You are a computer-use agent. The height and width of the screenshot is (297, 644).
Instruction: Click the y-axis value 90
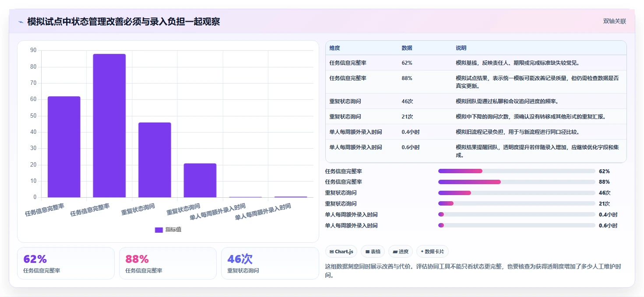point(33,50)
